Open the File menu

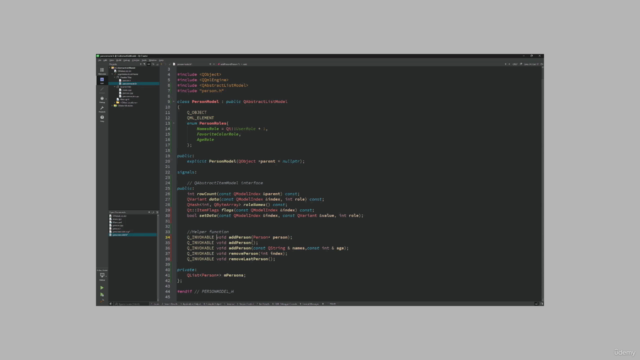click(x=100, y=60)
